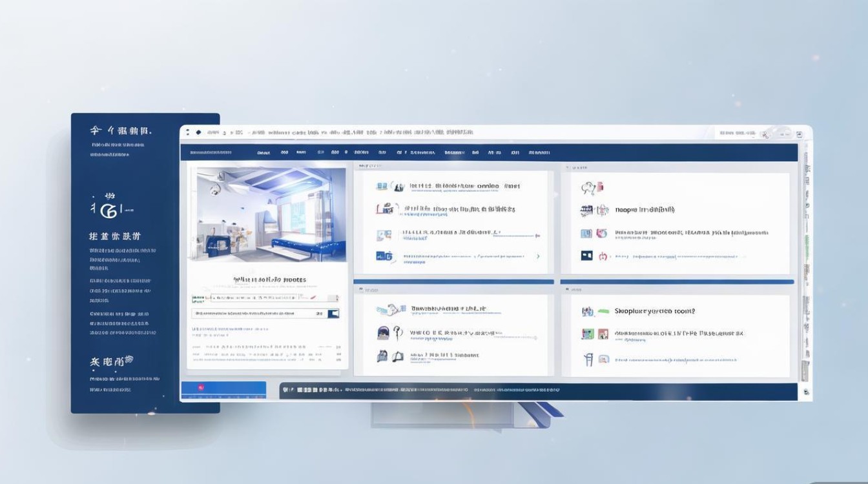
Task: Click the chevron arrow in the top-middle list card
Action: click(538, 256)
